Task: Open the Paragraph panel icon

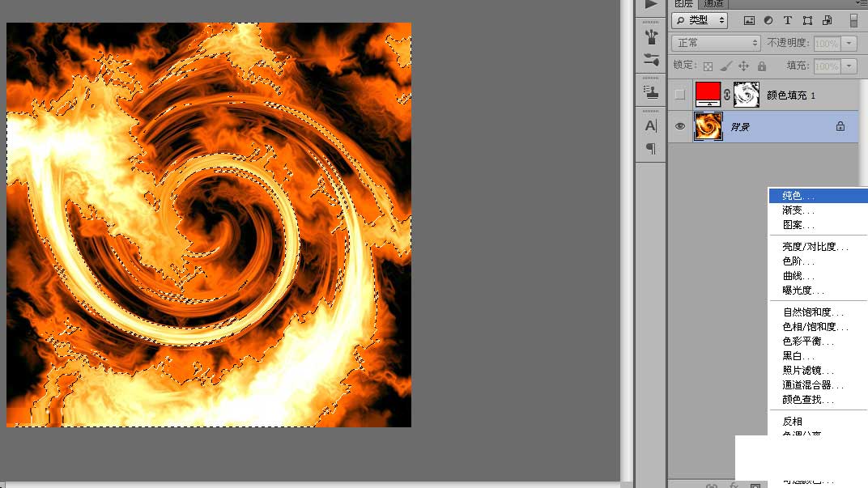Action: click(651, 148)
